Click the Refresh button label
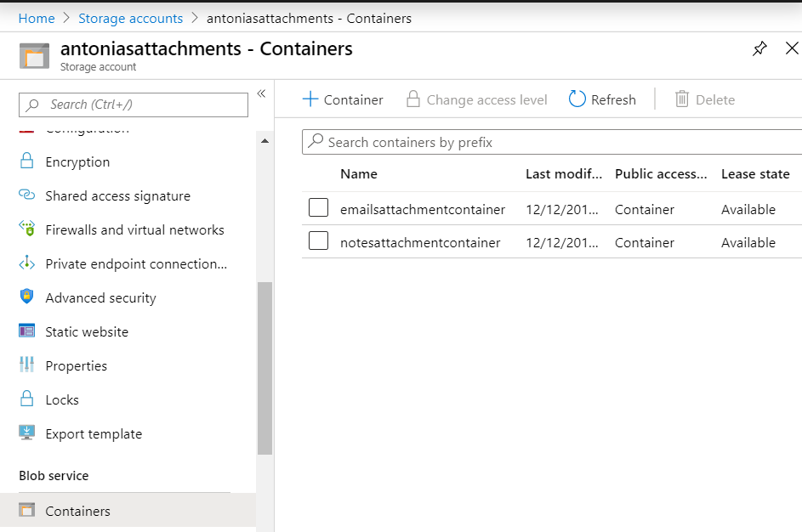The height and width of the screenshot is (532, 802). 613,99
